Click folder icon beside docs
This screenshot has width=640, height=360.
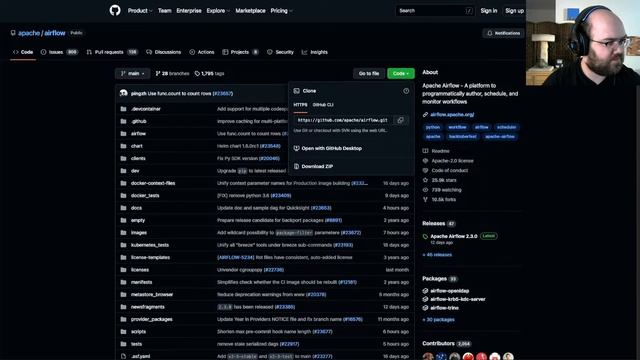coord(123,208)
